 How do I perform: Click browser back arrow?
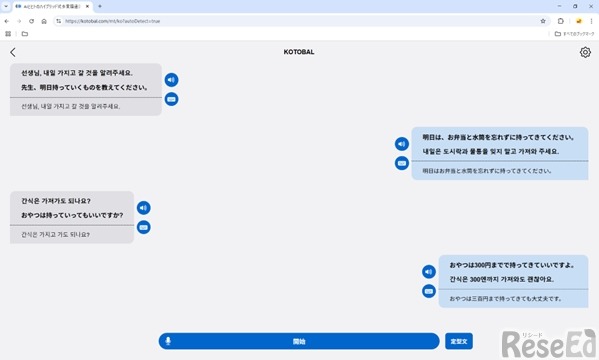(x=7, y=21)
